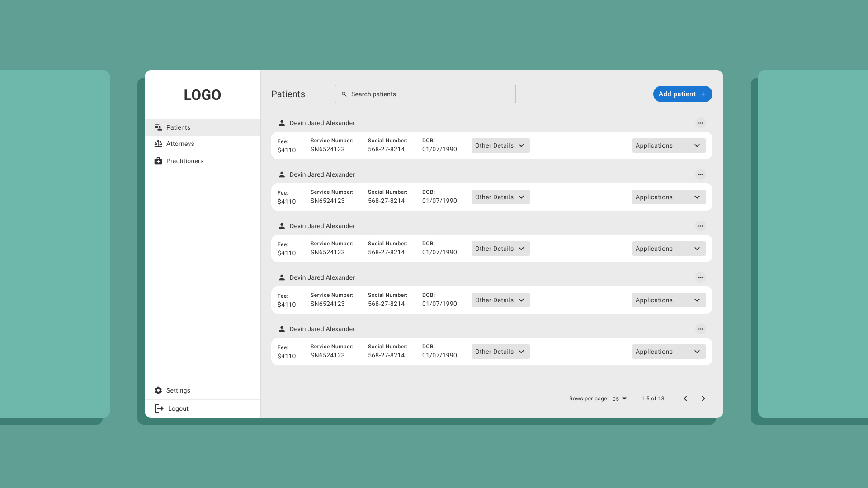Click the Patients list icon in sidebar
The height and width of the screenshot is (488, 868).
158,127
